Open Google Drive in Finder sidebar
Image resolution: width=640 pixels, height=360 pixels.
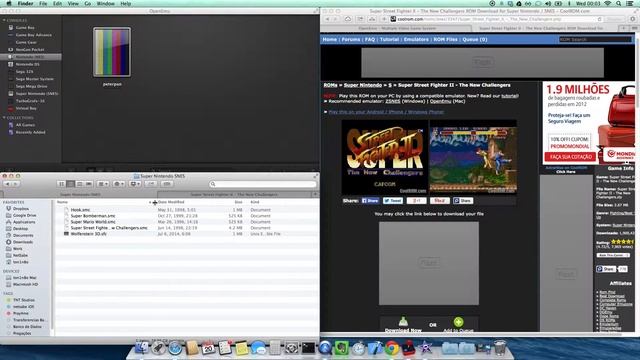click(24, 215)
